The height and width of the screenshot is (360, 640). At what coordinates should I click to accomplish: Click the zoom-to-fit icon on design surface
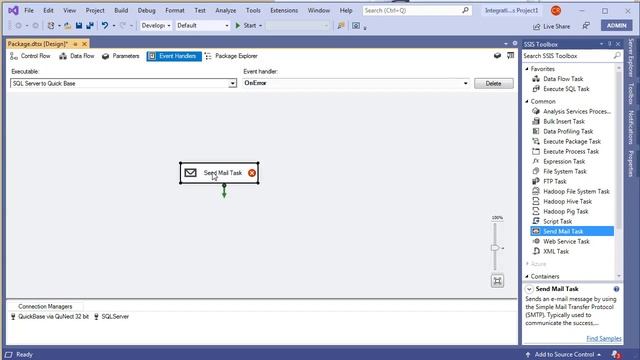[x=497, y=281]
